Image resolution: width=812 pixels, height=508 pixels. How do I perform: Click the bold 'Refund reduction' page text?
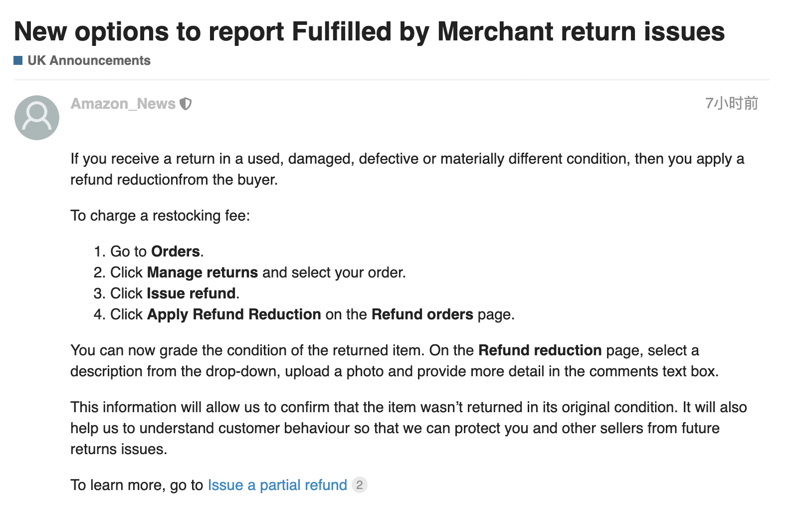[540, 350]
